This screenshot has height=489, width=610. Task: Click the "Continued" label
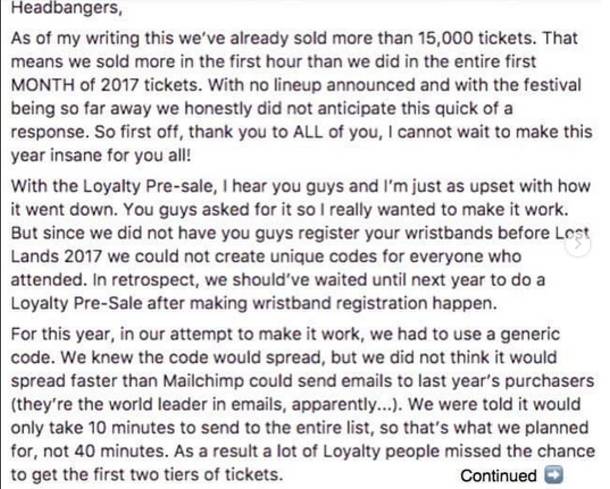[498, 475]
